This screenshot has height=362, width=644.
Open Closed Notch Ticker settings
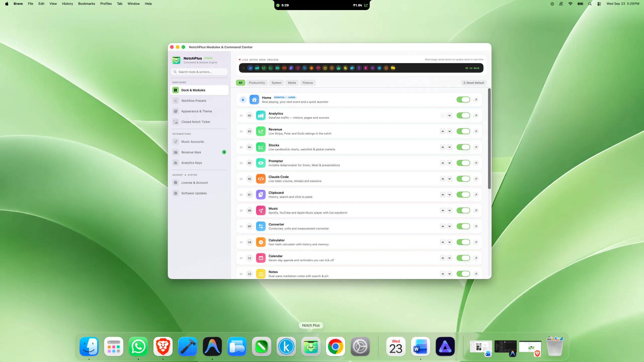click(199, 122)
